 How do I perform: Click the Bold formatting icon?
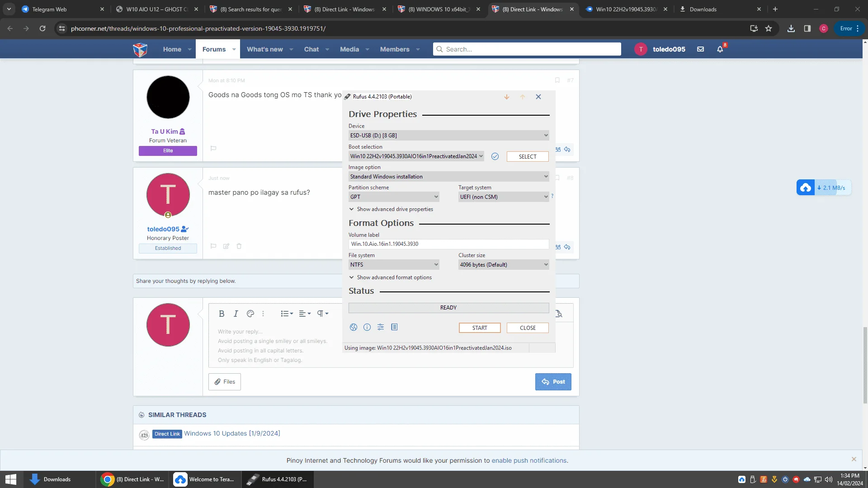[222, 314]
